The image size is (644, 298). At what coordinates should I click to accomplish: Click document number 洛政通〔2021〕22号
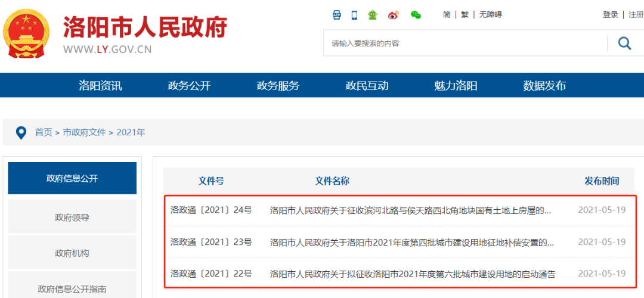click(x=211, y=274)
